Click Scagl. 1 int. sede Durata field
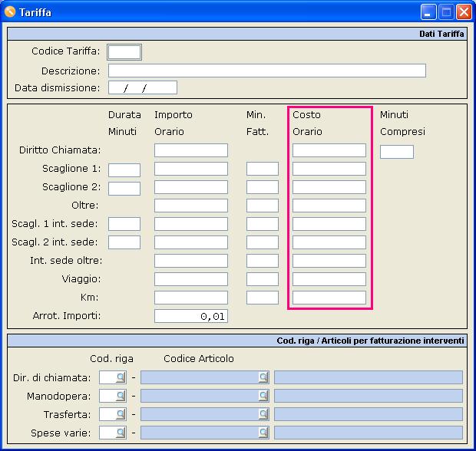 point(124,224)
